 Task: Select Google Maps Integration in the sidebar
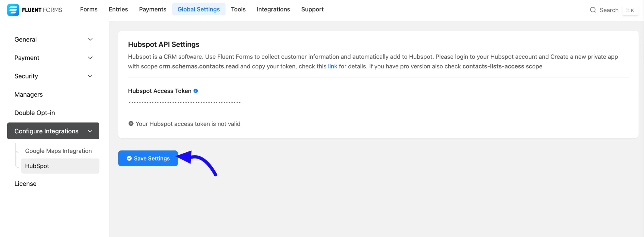58,151
